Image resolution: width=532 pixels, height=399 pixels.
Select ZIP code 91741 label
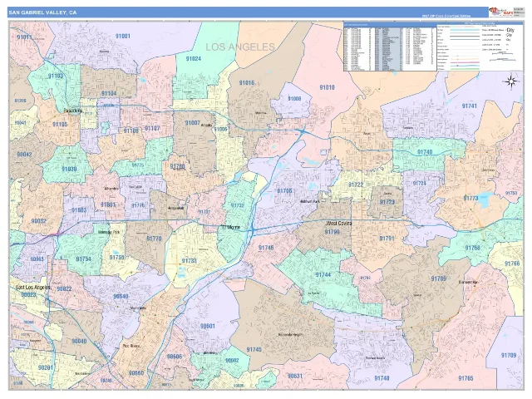pyautogui.click(x=469, y=106)
